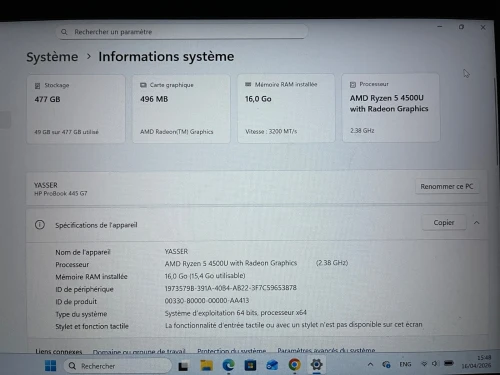Click the Stockage card icon
The image size is (500, 375).
click(38, 86)
